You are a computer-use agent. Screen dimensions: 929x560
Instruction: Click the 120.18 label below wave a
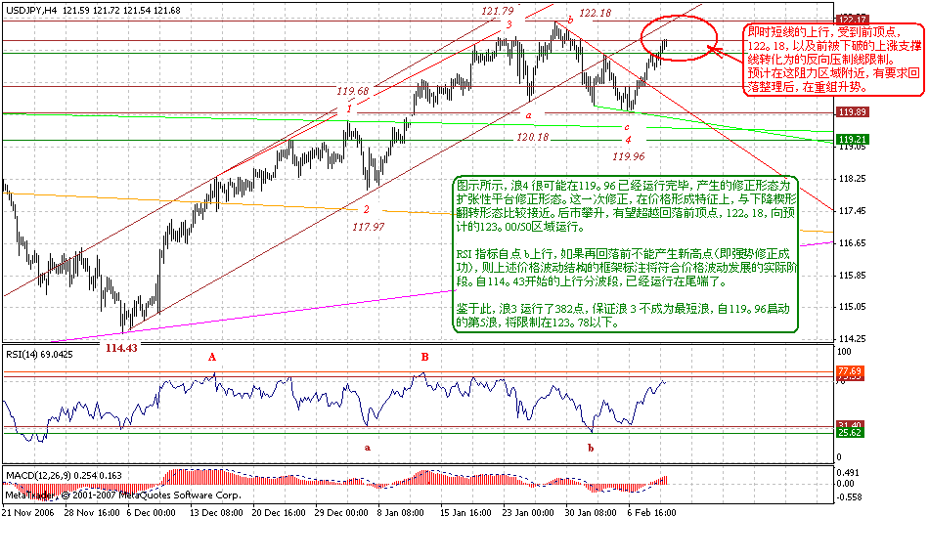click(x=533, y=137)
